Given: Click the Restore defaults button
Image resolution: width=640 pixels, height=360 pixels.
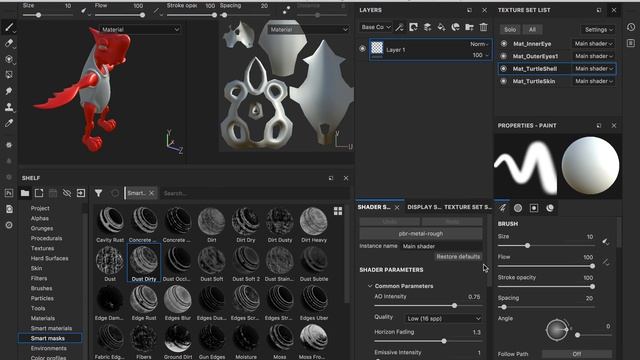Looking at the screenshot, I should coord(458,257).
